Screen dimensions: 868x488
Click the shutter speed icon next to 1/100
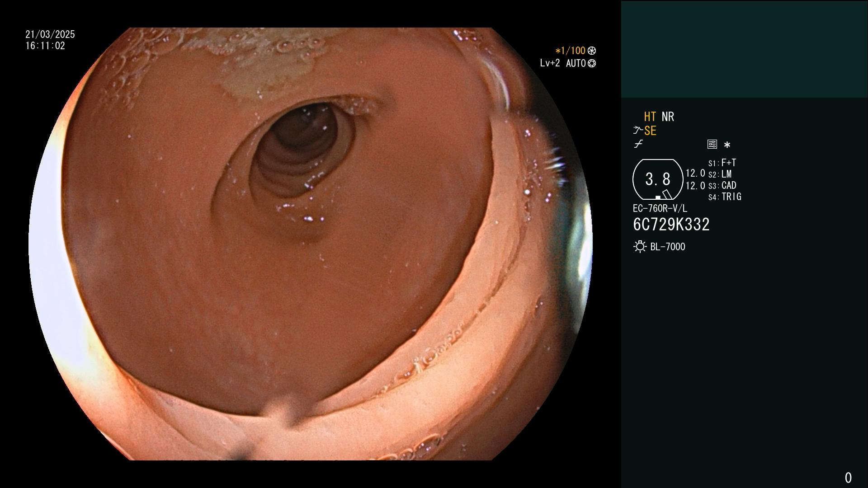592,51
